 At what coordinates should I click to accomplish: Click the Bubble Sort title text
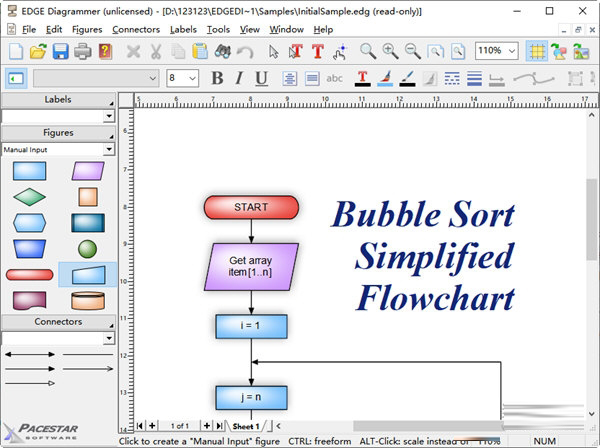point(423,256)
